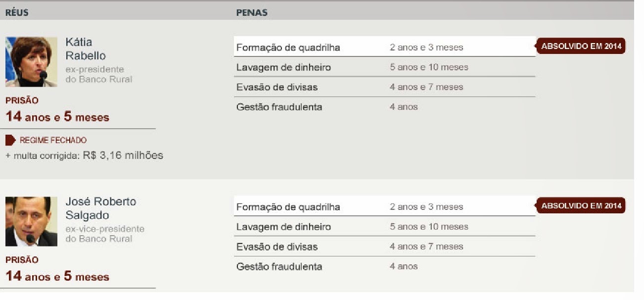Select Kátia Rabello's Evasão de divisas row

(385, 87)
